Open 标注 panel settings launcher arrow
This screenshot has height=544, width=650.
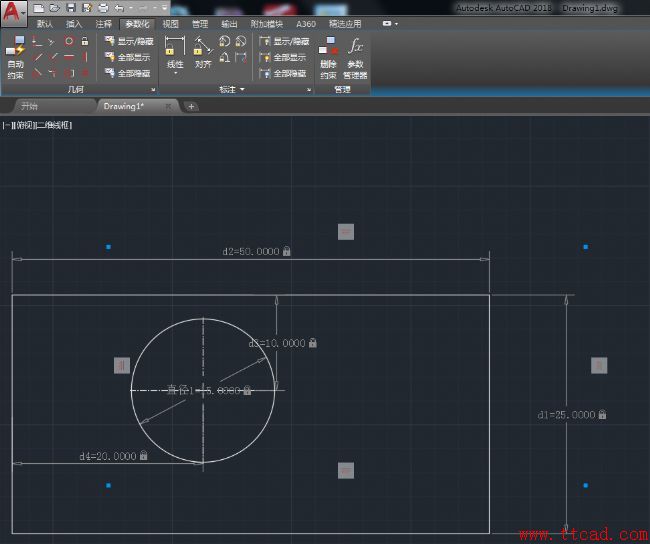pyautogui.click(x=309, y=90)
